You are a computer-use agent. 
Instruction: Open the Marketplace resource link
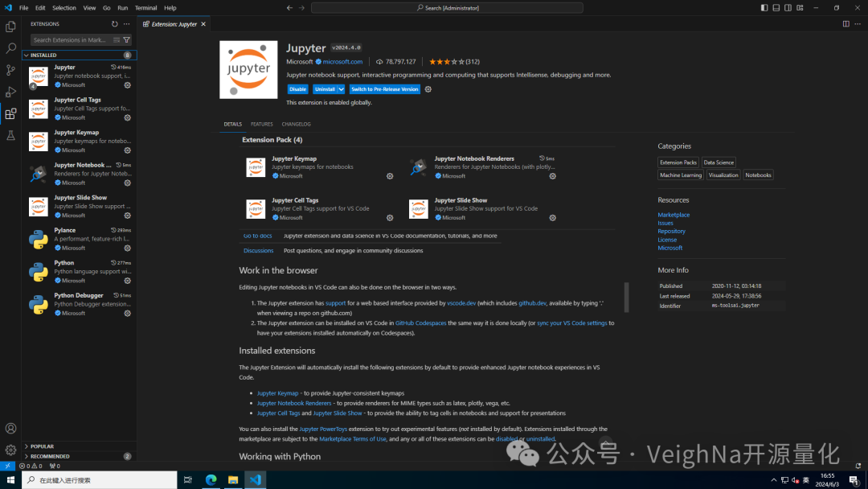pos(674,215)
